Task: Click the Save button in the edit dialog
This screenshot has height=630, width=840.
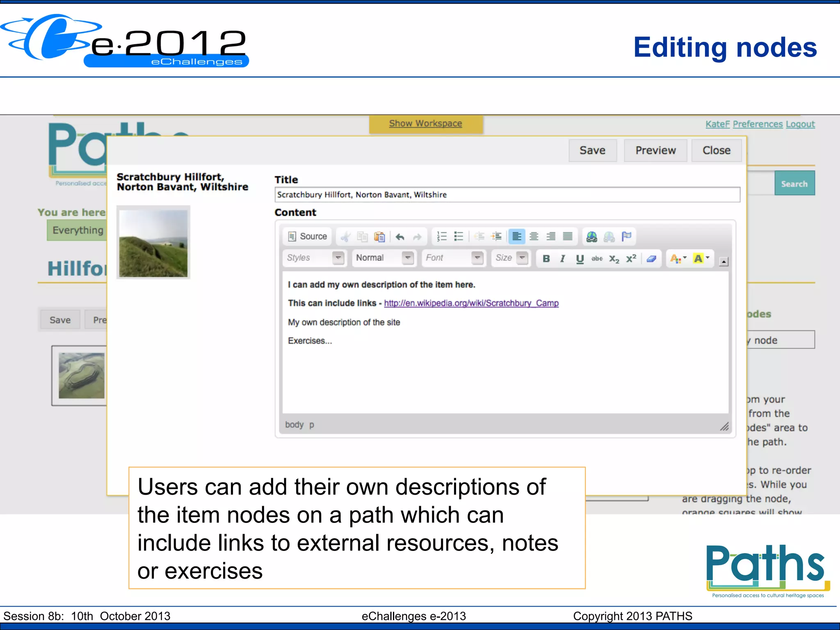Action: [x=592, y=151]
